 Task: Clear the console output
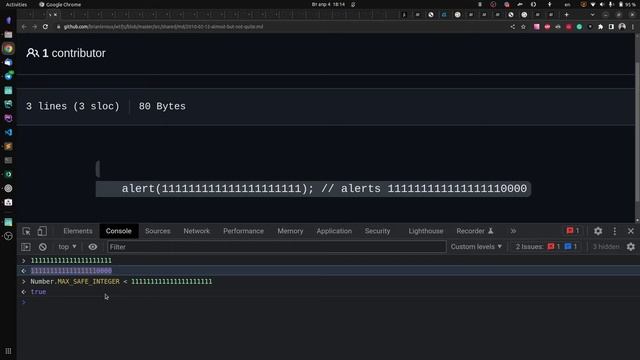(42, 247)
